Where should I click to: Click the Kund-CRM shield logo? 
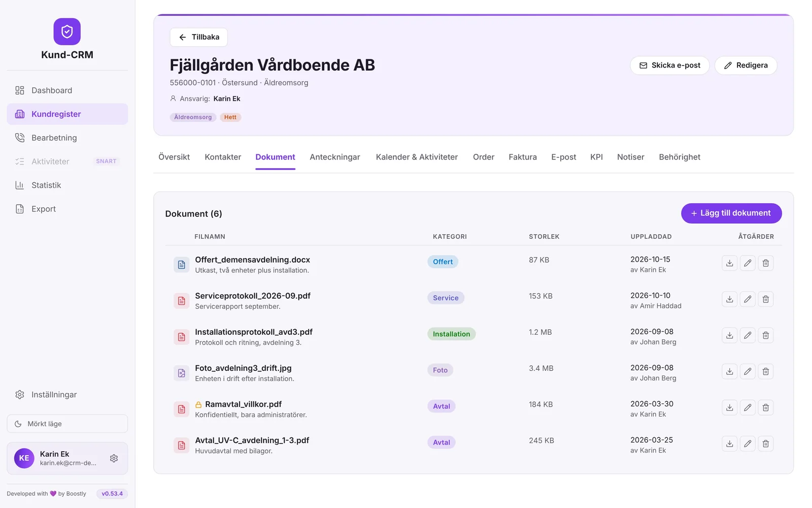[67, 31]
